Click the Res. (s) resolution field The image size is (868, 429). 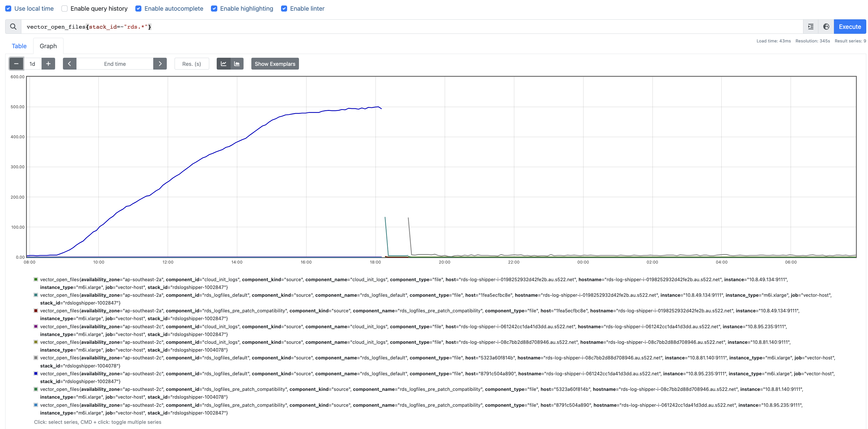pyautogui.click(x=191, y=64)
